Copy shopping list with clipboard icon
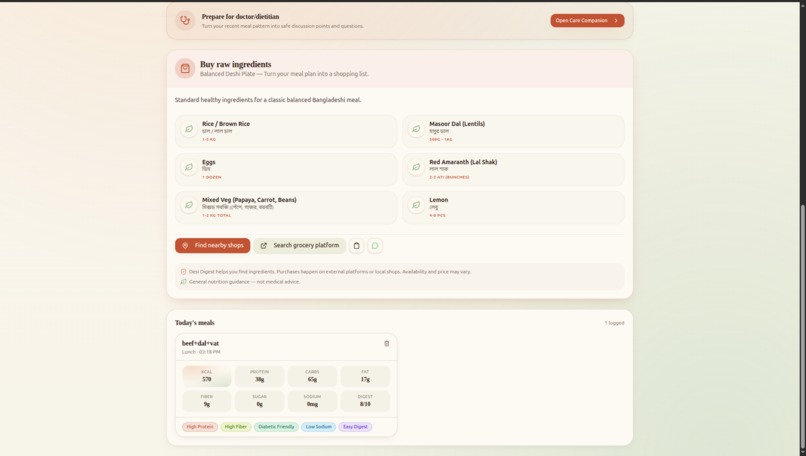Viewport: 806px width, 456px height. tap(356, 246)
